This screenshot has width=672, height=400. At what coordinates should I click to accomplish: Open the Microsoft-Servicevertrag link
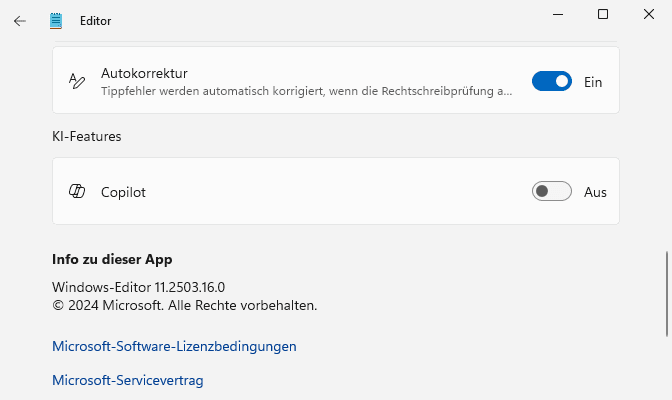[128, 380]
